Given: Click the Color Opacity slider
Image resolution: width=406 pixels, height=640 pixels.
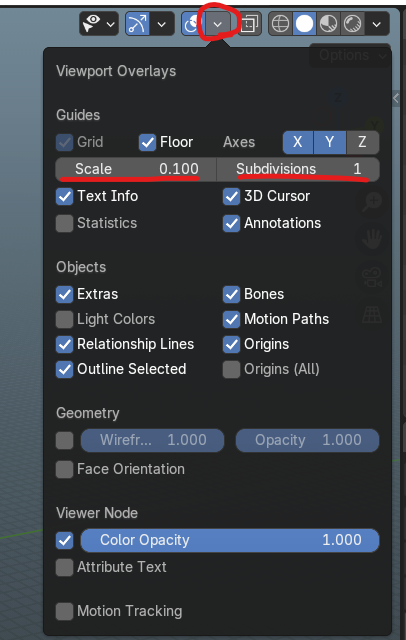Looking at the screenshot, I should pos(230,540).
